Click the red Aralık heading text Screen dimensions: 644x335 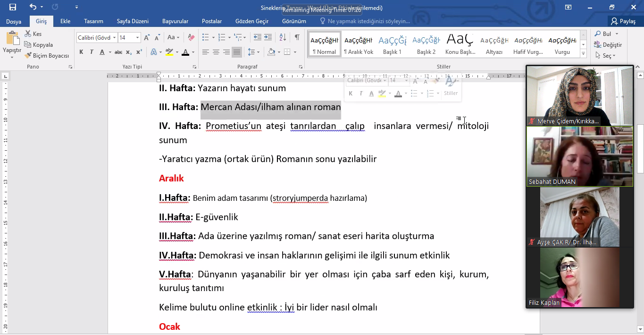coord(171,178)
